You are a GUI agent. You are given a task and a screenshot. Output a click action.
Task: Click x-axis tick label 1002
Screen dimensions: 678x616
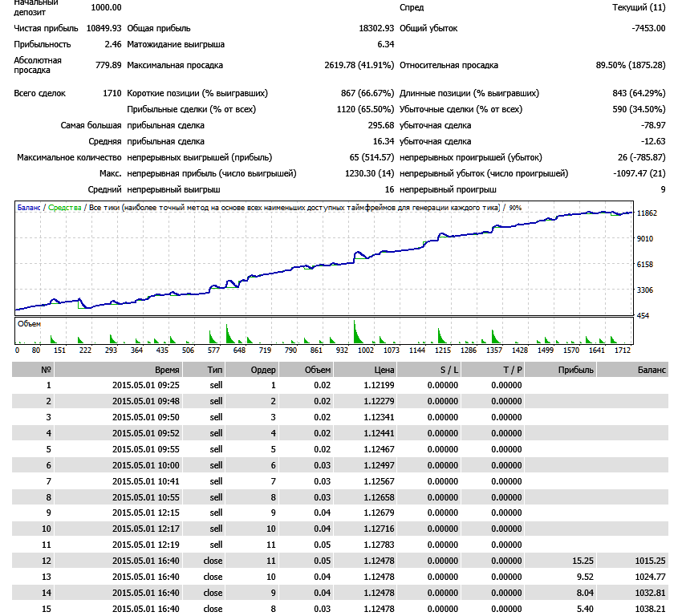(365, 350)
